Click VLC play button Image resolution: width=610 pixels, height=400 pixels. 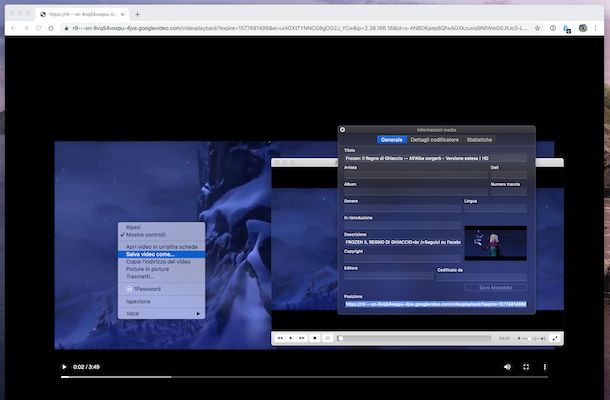(x=291, y=338)
